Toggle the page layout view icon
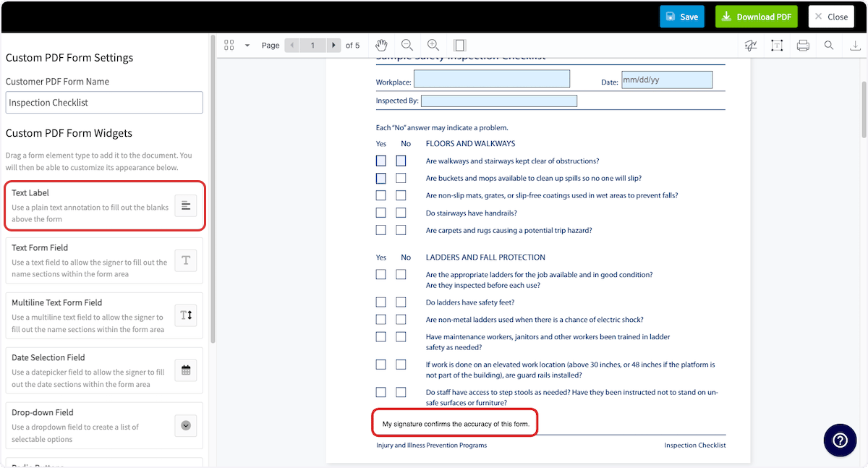 [459, 45]
